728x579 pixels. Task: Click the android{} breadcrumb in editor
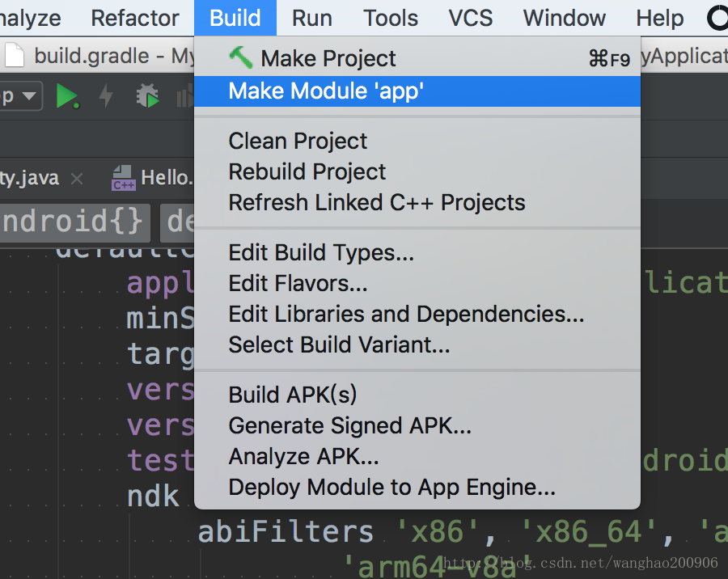[74, 221]
